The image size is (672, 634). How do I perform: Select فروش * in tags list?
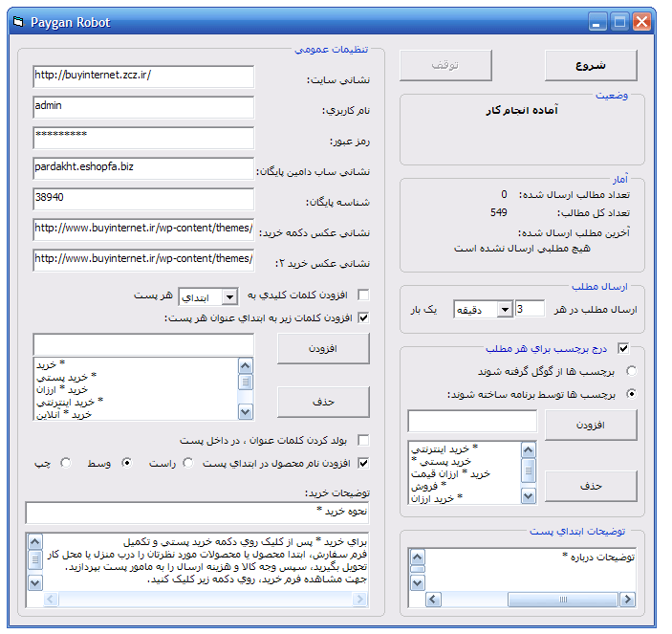click(x=428, y=486)
